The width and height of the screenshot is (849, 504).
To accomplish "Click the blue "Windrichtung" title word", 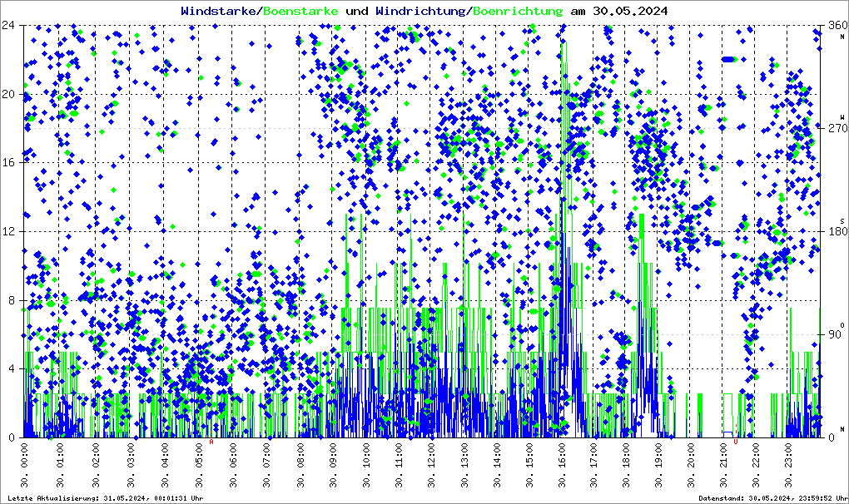I will (420, 11).
